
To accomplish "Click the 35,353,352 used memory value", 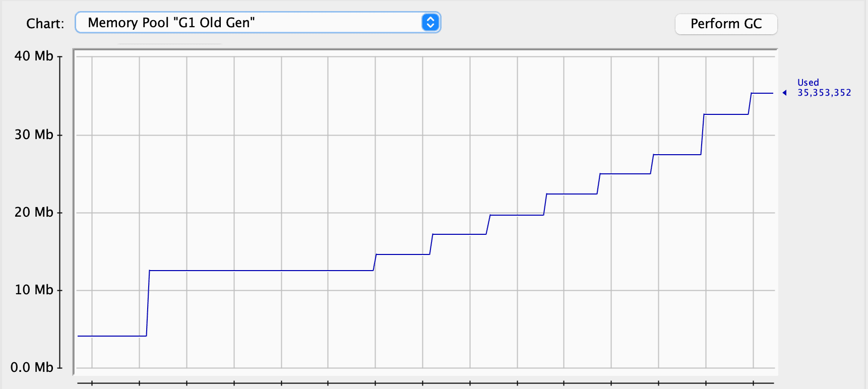I will (x=824, y=93).
